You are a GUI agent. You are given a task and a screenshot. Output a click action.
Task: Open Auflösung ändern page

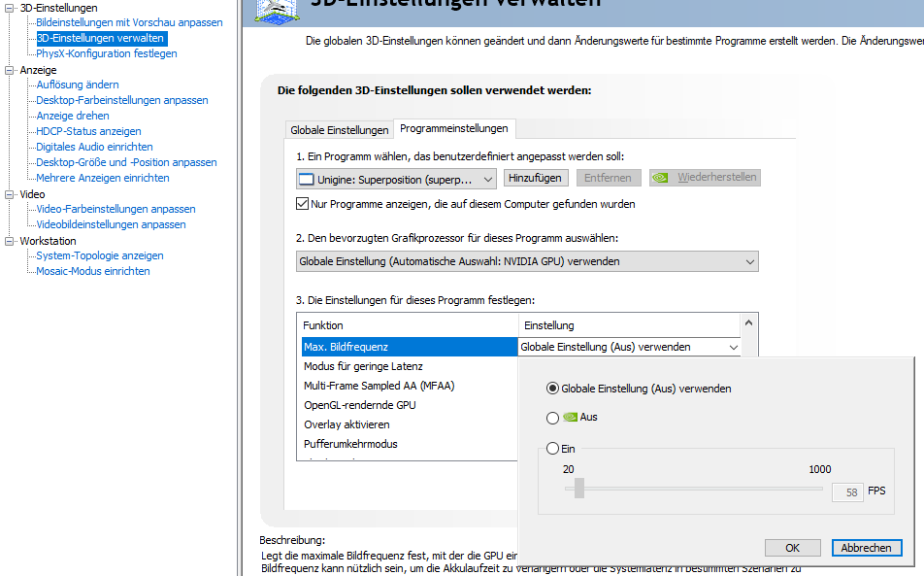(78, 85)
